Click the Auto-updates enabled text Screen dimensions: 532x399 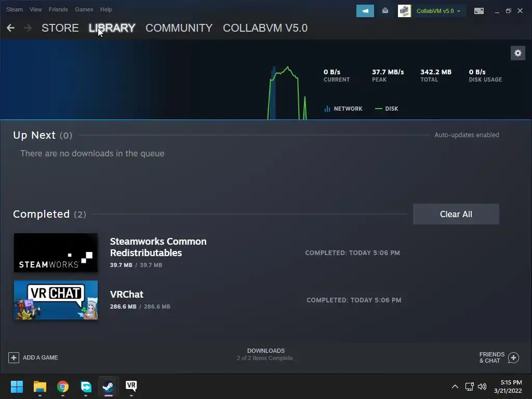[467, 135]
